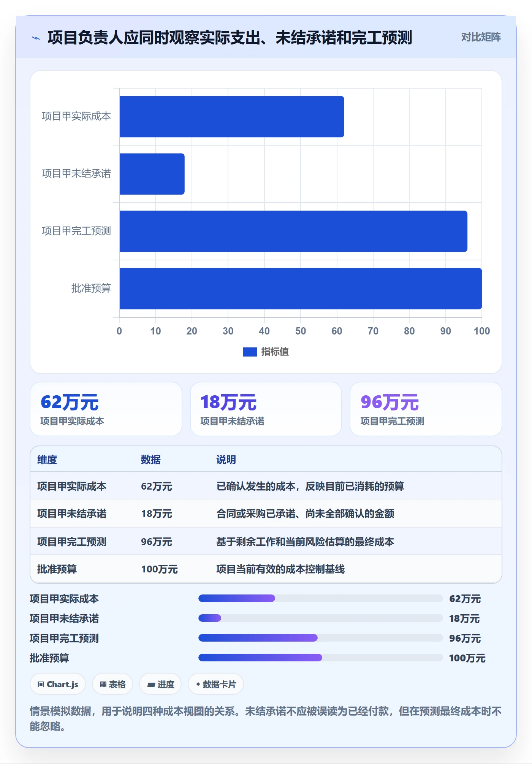Viewport: 532px width, 764px height.
Task: Click the 100万元 cell in the table
Action: click(160, 569)
